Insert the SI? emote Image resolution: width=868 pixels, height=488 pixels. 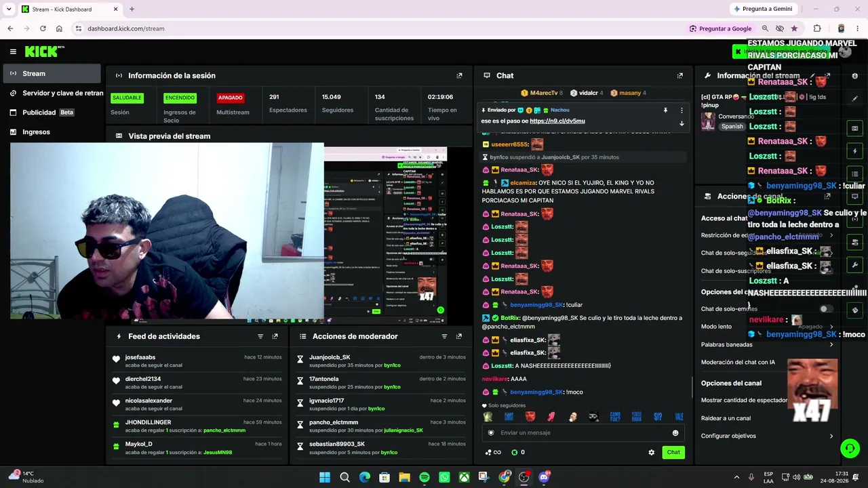(x=658, y=416)
